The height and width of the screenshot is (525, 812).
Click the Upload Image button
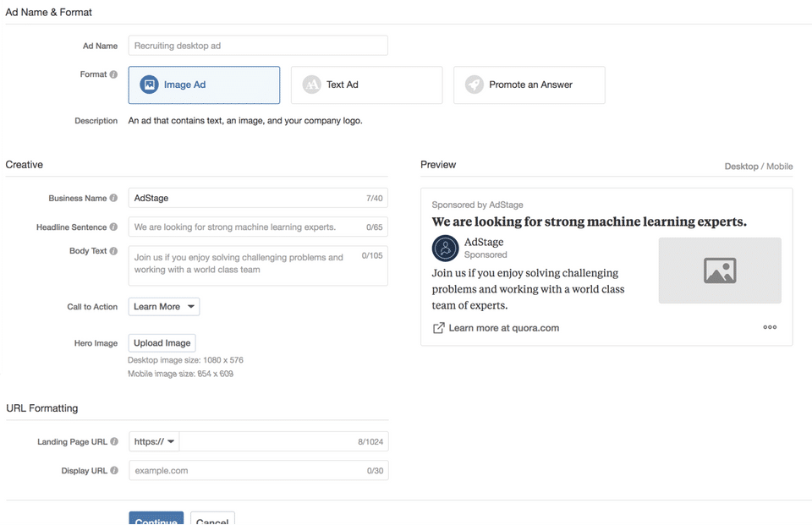(x=162, y=343)
